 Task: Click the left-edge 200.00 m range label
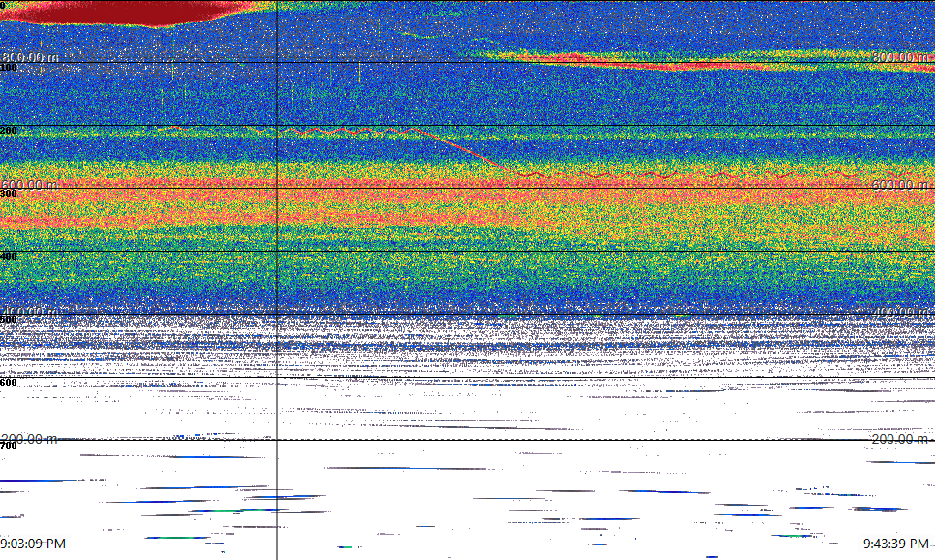pos(30,439)
